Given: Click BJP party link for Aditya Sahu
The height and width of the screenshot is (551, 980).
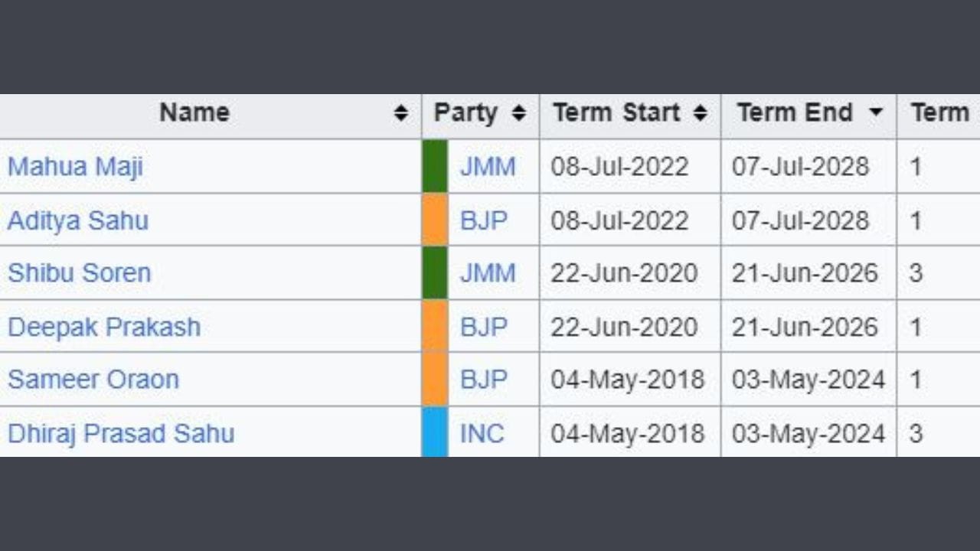Looking at the screenshot, I should 483,220.
